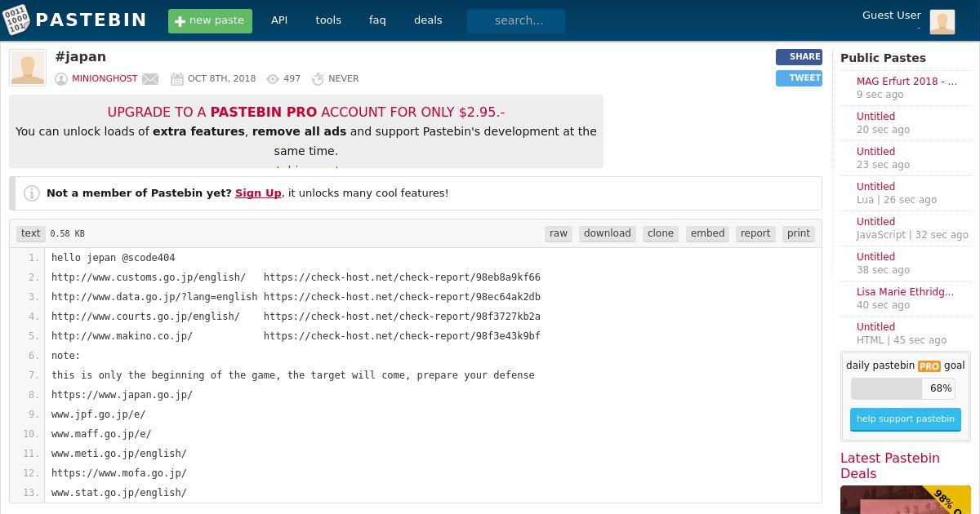View the raw paste
Screen dimensions: 980x514
[559, 233]
